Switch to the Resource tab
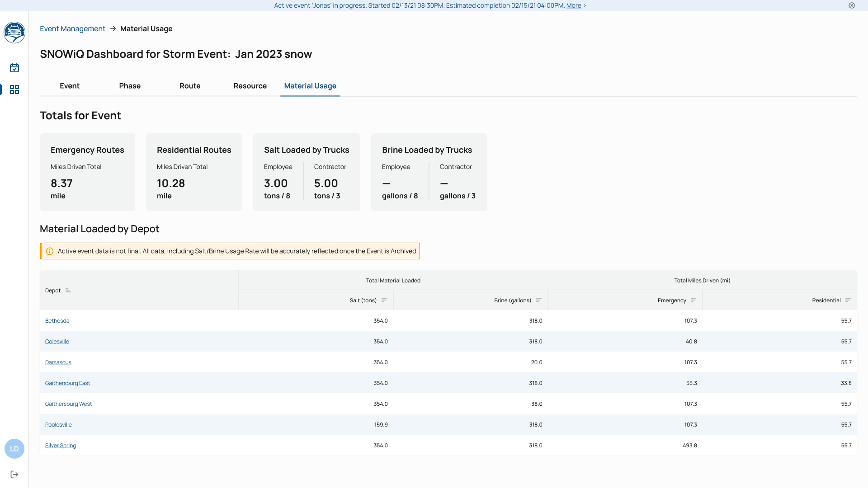Screen dimensions: 868x488 pos(250,86)
